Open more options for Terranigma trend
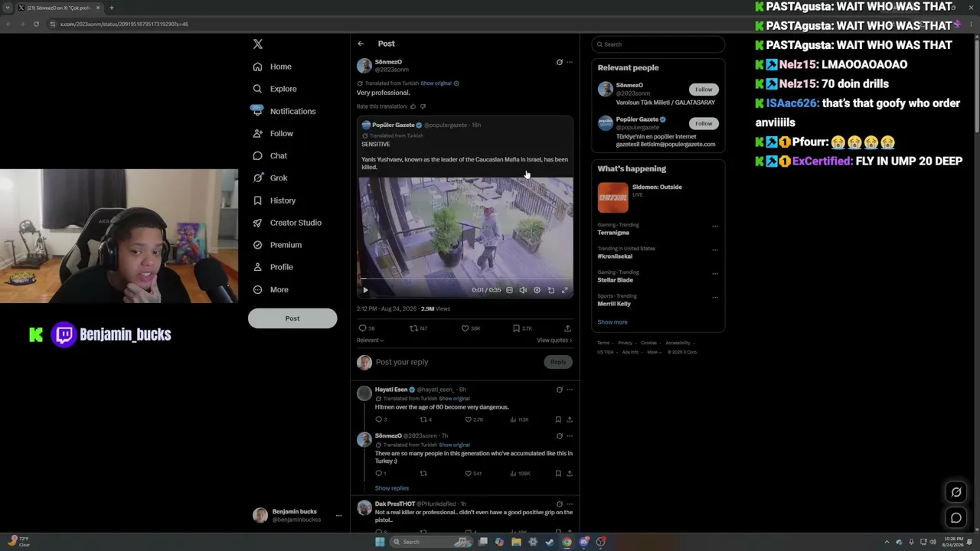This screenshot has width=980, height=551. point(715,227)
